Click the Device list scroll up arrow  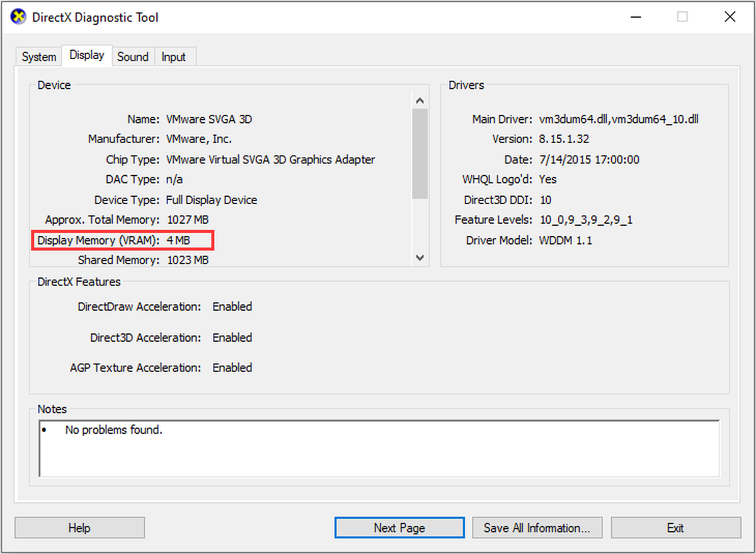click(420, 101)
